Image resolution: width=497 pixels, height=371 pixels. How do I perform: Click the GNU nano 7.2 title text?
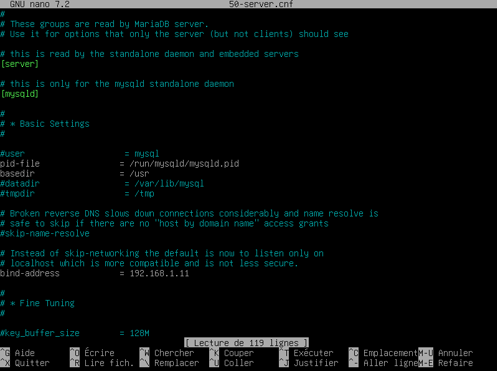(x=39, y=4)
